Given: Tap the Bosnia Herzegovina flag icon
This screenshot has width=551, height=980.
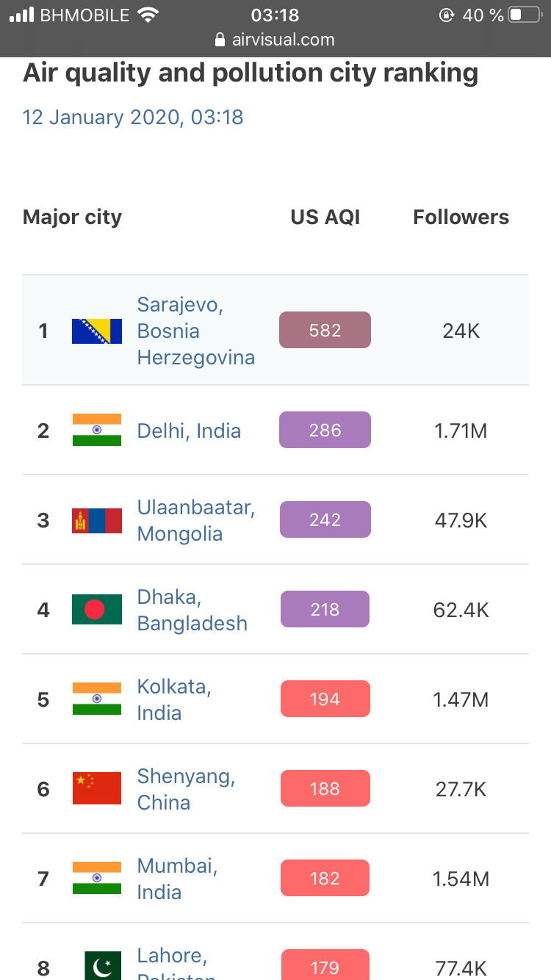Looking at the screenshot, I should point(97,331).
